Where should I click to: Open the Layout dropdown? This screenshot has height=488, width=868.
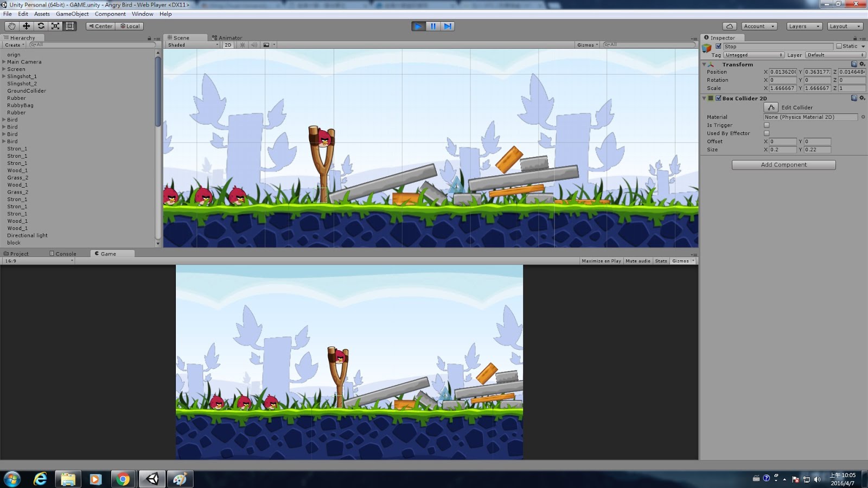click(845, 26)
